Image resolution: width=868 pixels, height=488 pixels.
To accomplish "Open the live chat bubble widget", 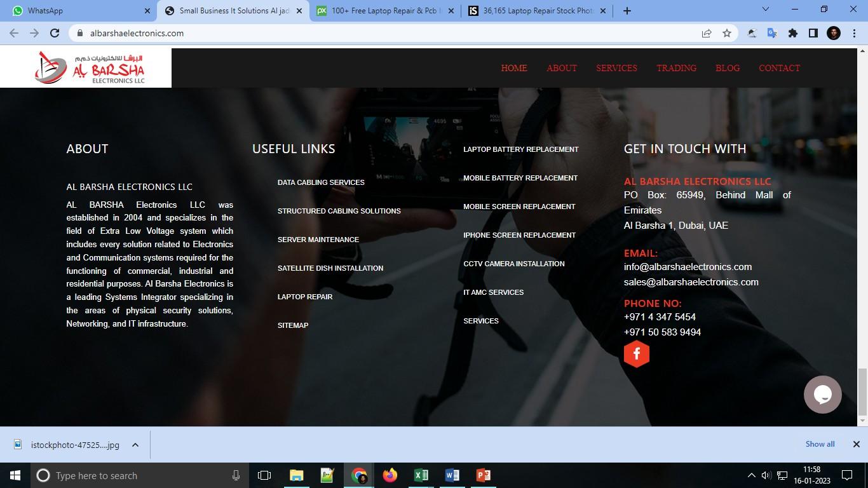I will coord(822,395).
